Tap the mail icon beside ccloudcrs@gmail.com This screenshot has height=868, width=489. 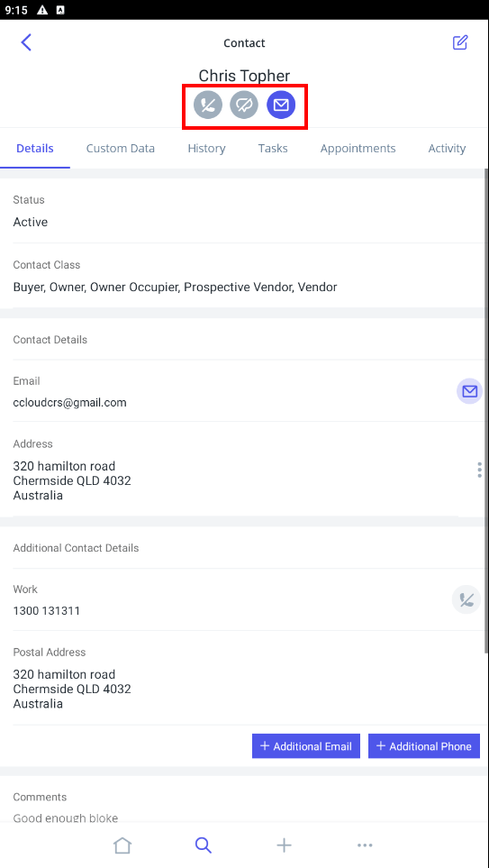pos(469,392)
